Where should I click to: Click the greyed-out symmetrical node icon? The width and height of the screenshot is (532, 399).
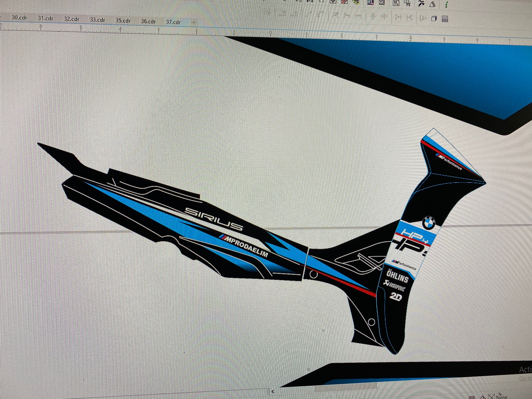(358, 16)
